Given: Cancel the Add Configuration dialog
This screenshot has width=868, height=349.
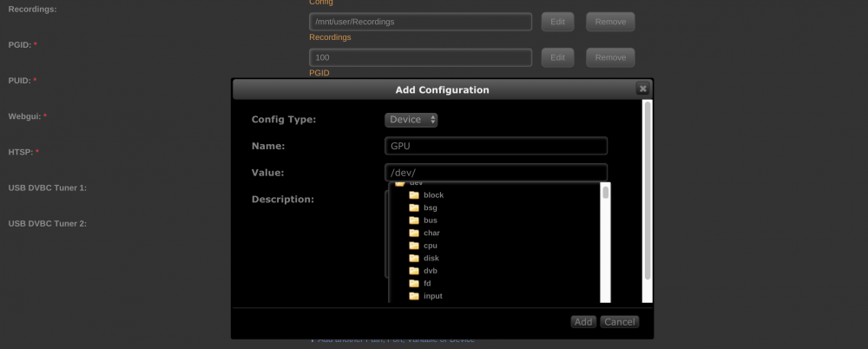Looking at the screenshot, I should click(x=620, y=322).
